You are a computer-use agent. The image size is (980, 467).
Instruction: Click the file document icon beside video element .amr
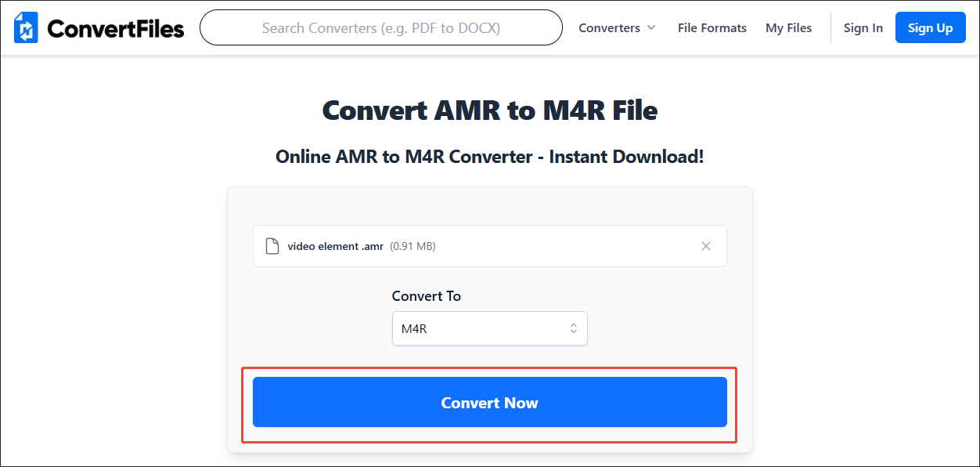coord(272,246)
